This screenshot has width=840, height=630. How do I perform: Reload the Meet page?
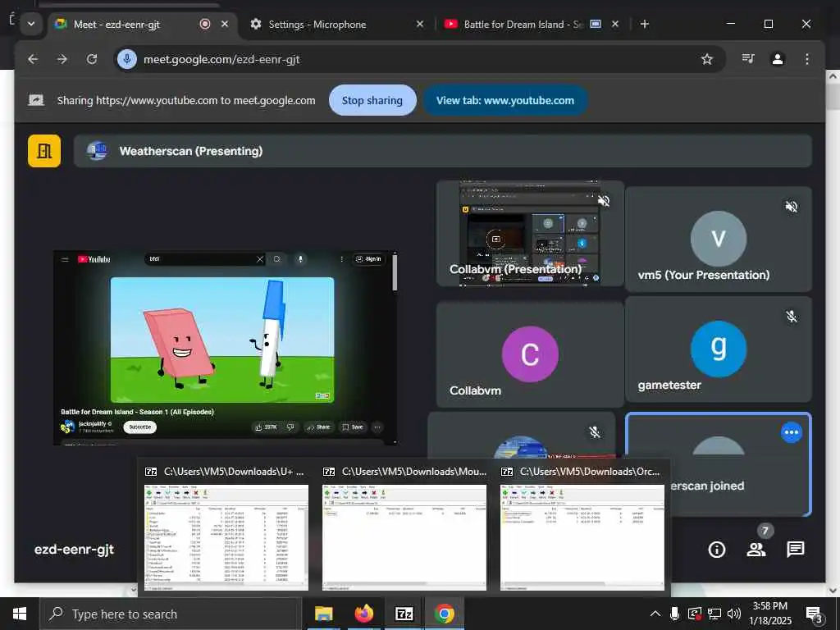click(x=92, y=59)
